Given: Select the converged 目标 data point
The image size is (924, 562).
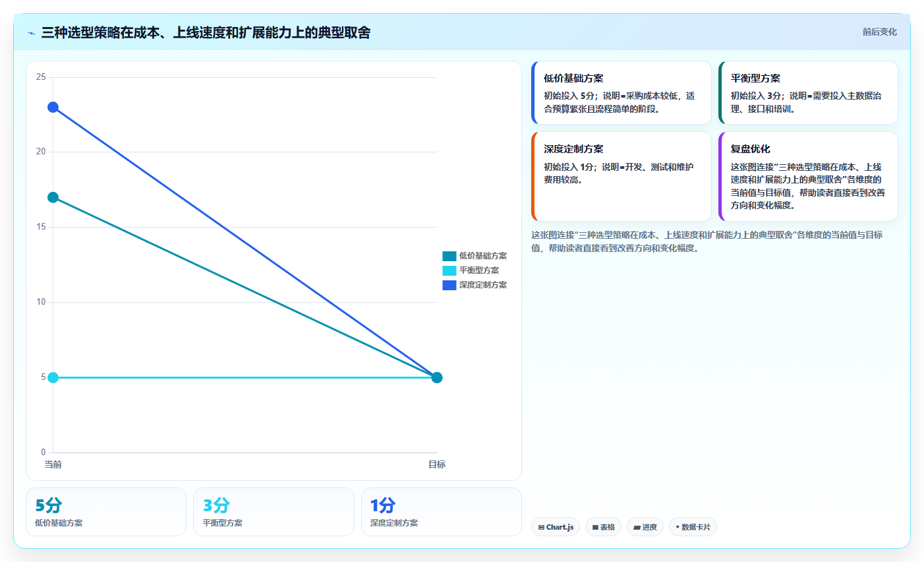Looking at the screenshot, I should (x=436, y=377).
